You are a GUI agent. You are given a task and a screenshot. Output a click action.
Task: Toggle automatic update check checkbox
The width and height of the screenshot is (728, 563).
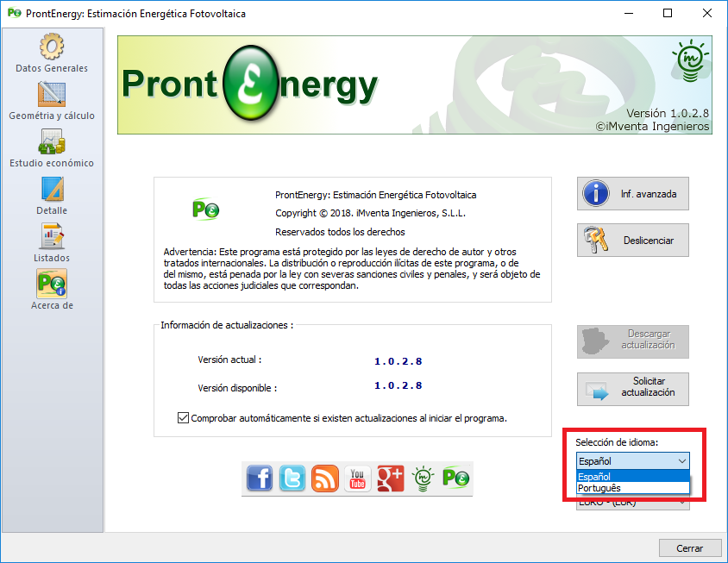(x=183, y=418)
